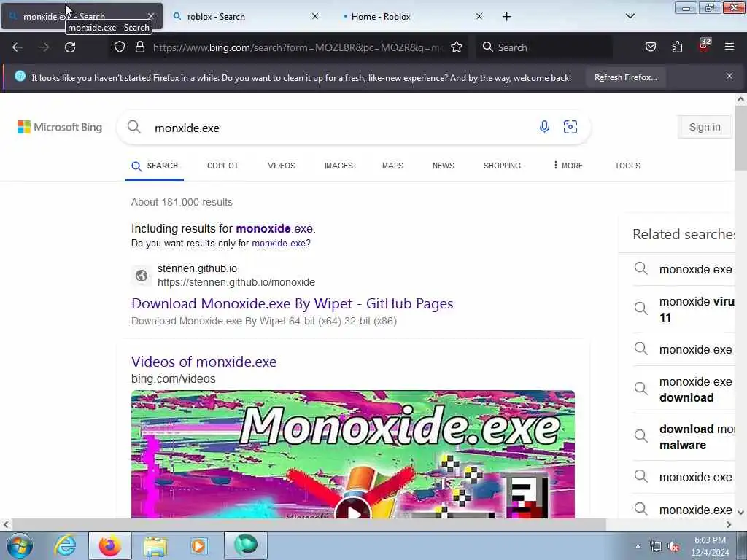Image resolution: width=747 pixels, height=560 pixels.
Task: Close the roblox - Search tab
Action: click(x=315, y=16)
